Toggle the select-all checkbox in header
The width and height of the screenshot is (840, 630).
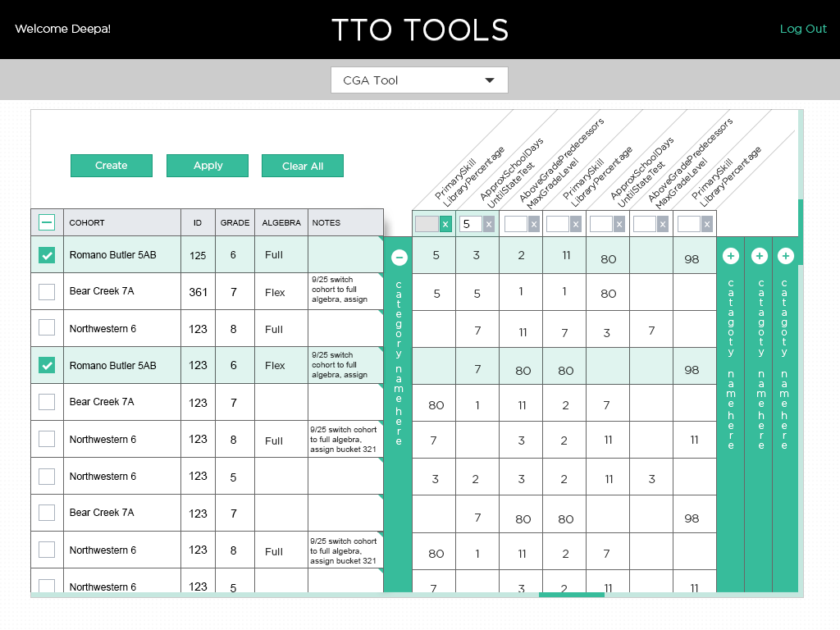click(47, 222)
